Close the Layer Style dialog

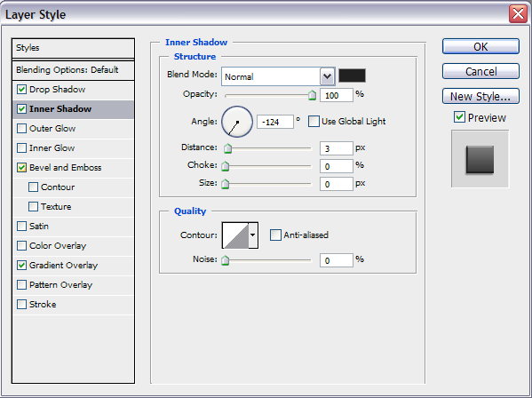518,14
